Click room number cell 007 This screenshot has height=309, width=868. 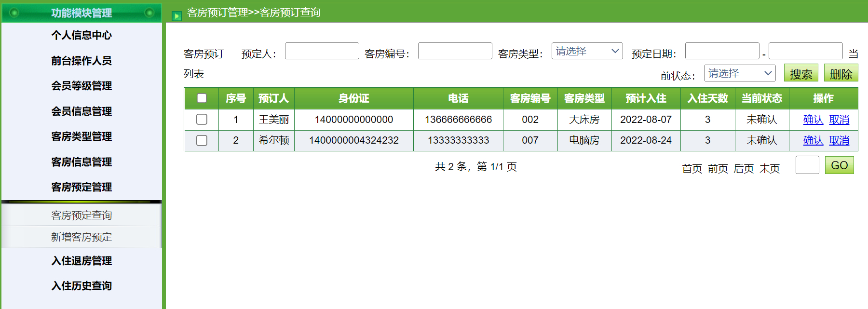[530, 140]
